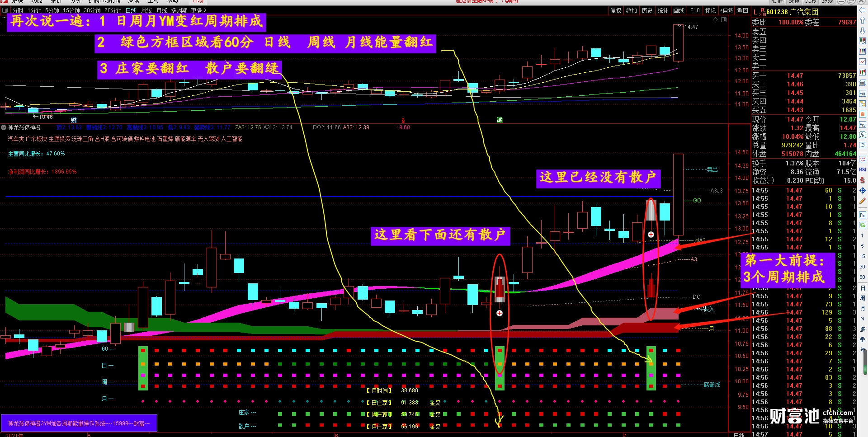Click the R300 badge beside stock code
Image resolution: width=868 pixels, height=437 pixels.
click(x=762, y=12)
